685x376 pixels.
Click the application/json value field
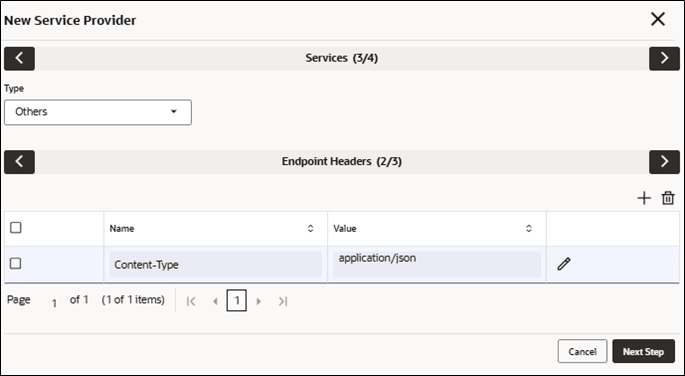tap(437, 265)
